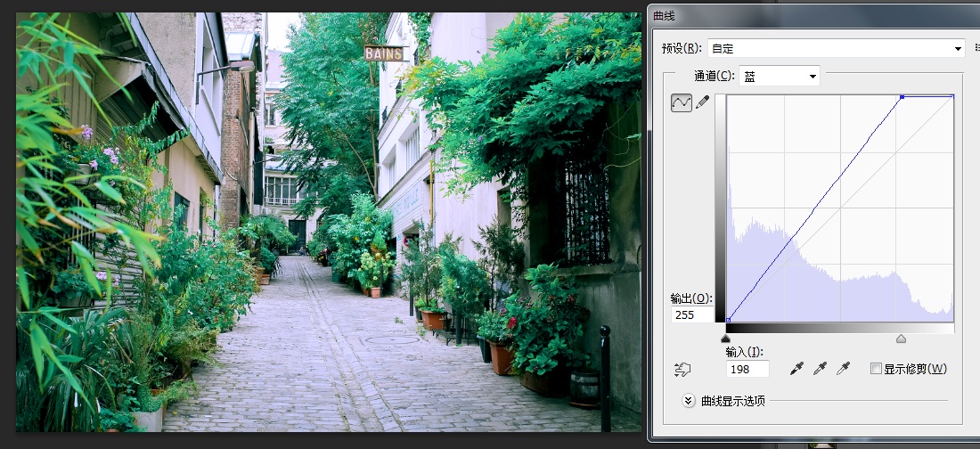
Task: Select the curve control point at top
Action: pos(902,97)
